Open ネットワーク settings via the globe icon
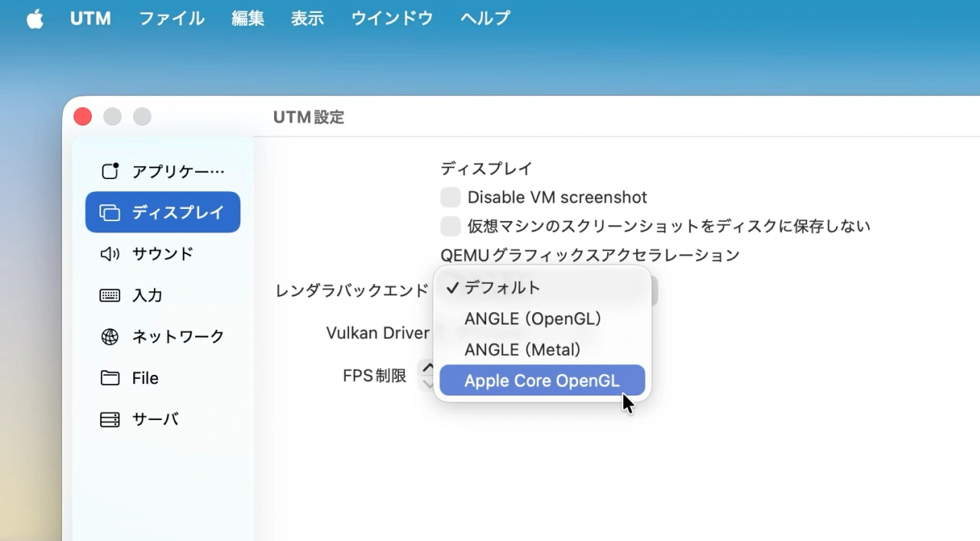 coord(109,336)
